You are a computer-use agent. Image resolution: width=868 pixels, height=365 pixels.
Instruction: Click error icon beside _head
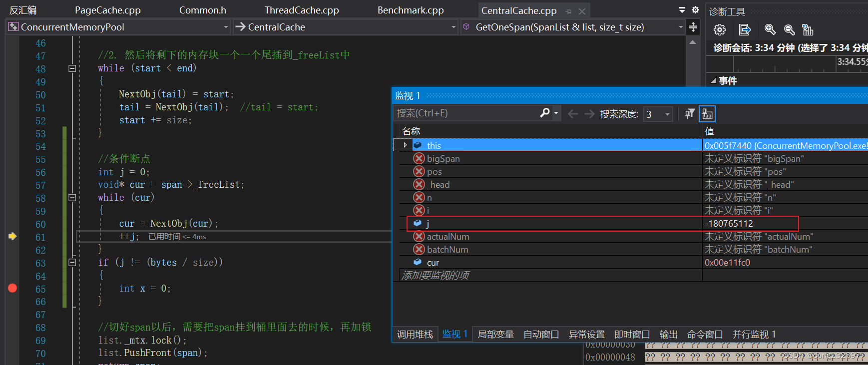(x=419, y=184)
